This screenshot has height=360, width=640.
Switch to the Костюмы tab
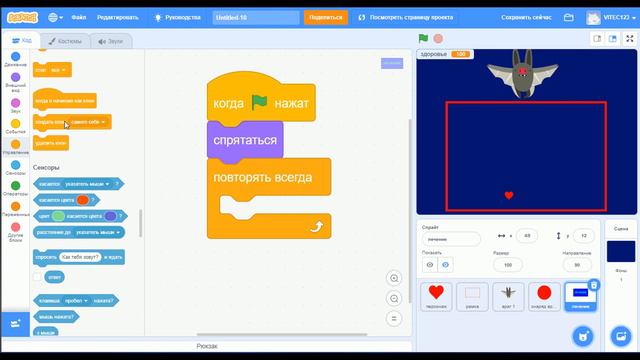pyautogui.click(x=65, y=41)
